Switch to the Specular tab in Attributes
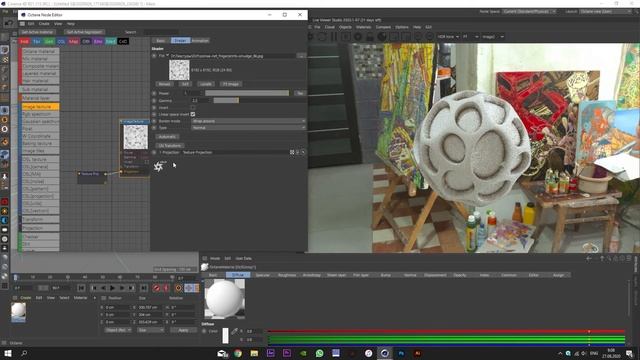Image resolution: width=640 pixels, height=360 pixels. click(262, 275)
